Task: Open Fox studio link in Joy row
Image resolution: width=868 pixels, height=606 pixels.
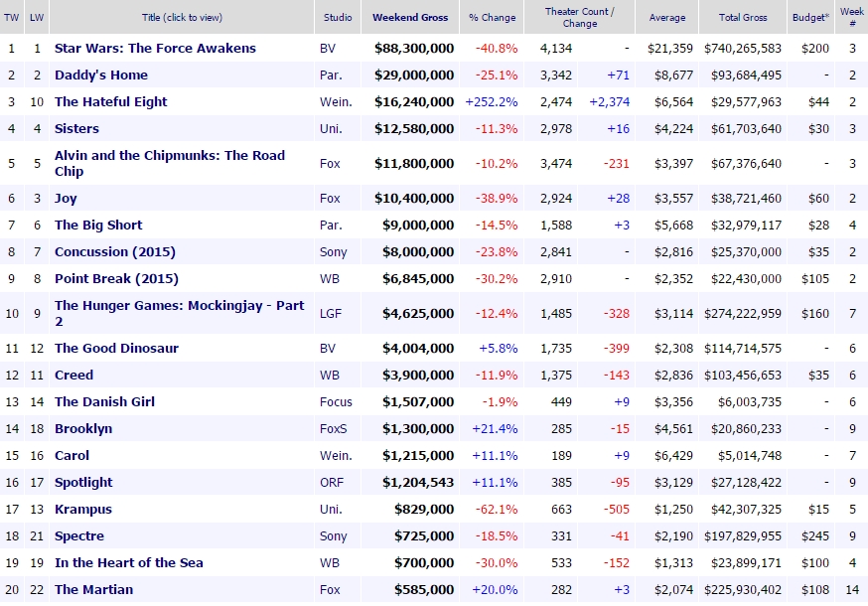Action: point(330,199)
